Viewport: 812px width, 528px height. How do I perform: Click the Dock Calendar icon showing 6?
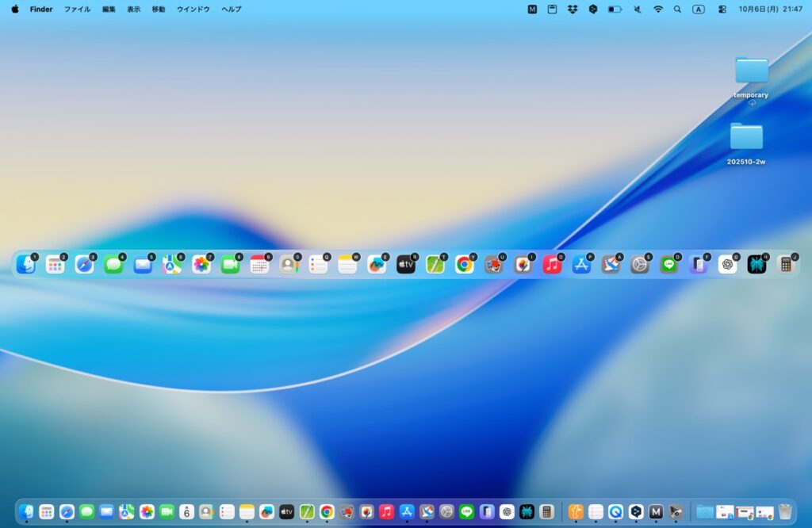pos(186,511)
